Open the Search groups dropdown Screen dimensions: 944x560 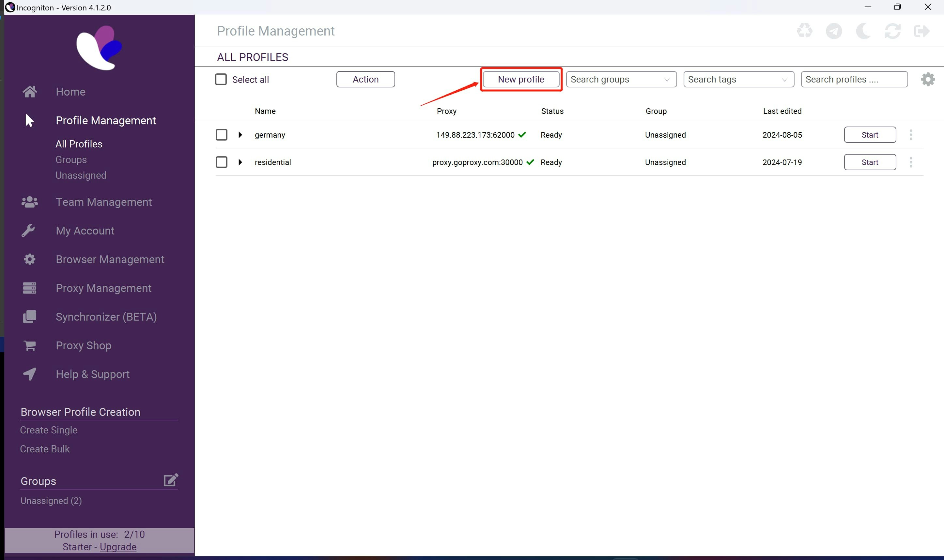point(621,79)
